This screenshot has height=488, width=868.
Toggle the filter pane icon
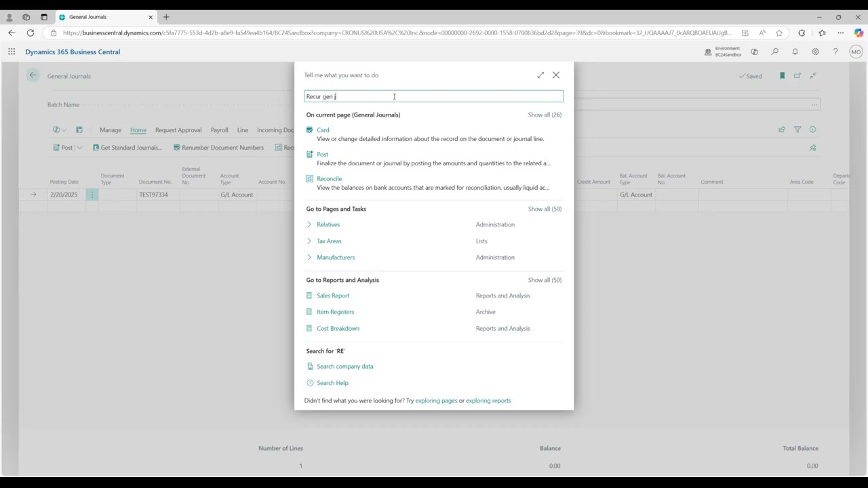[797, 129]
